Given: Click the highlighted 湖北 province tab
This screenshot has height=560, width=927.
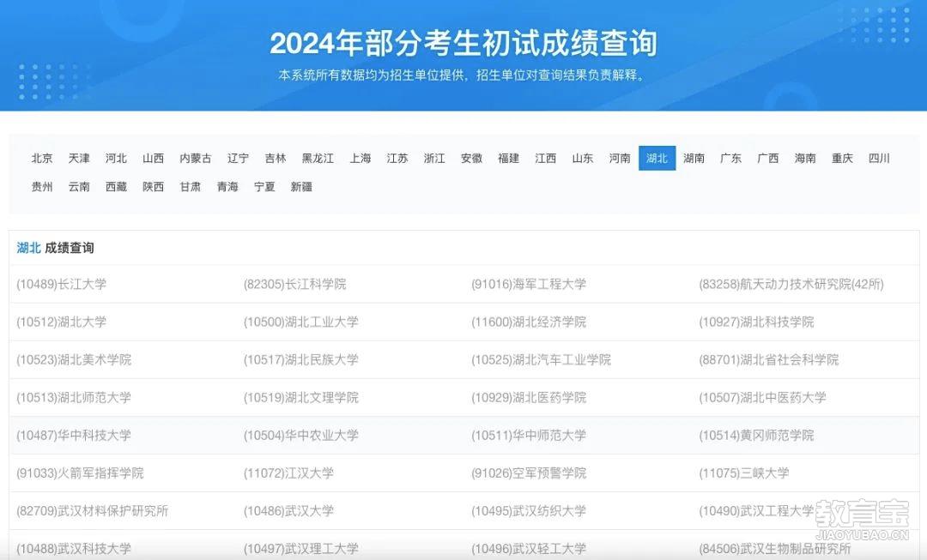Looking at the screenshot, I should (x=657, y=159).
